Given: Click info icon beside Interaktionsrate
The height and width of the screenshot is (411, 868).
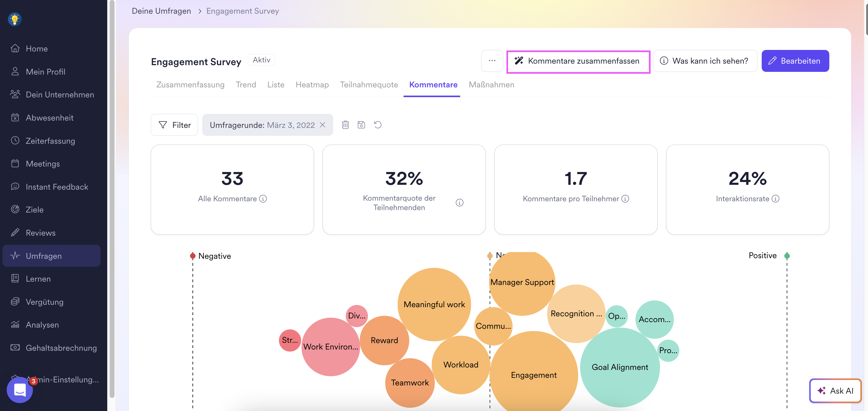Looking at the screenshot, I should pos(775,199).
